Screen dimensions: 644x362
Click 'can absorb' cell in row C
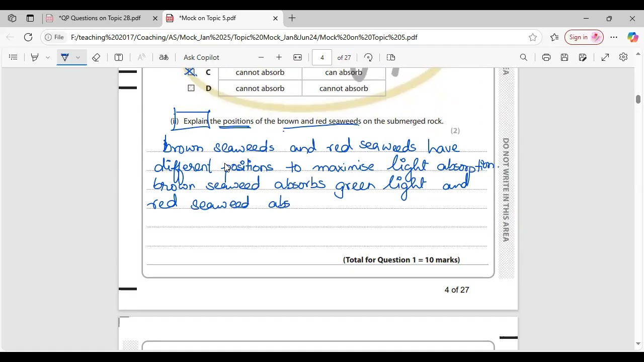coord(344,72)
